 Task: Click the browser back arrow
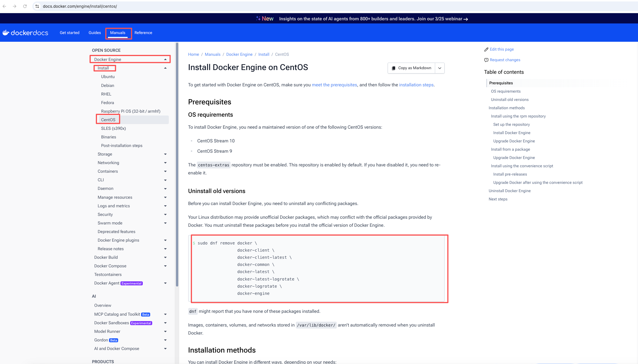(5, 6)
